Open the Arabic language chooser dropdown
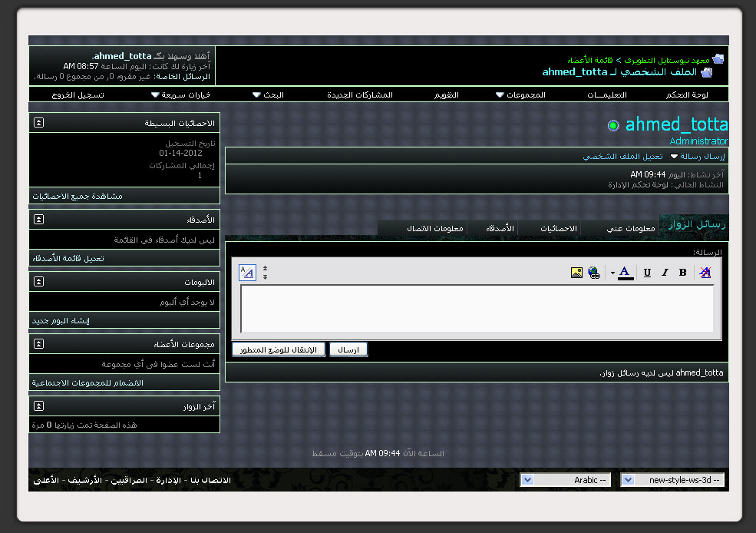The height and width of the screenshot is (533, 756). click(x=527, y=480)
